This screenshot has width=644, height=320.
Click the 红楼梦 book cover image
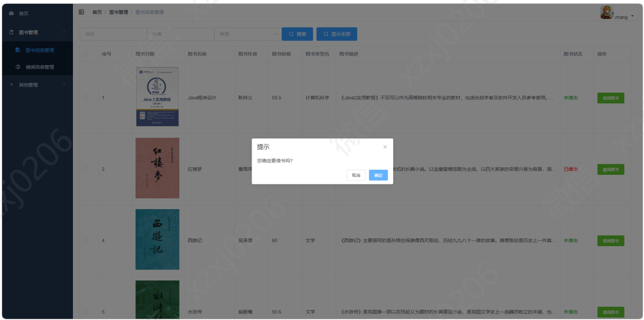(157, 168)
